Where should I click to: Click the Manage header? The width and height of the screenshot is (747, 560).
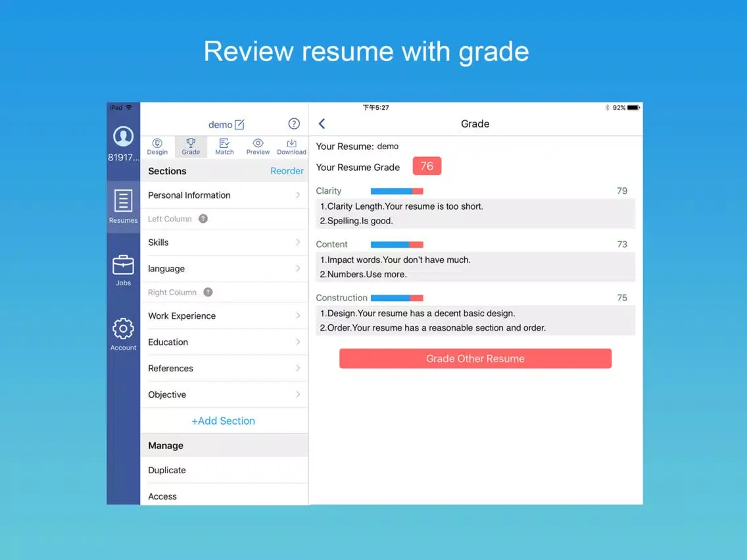click(x=166, y=446)
